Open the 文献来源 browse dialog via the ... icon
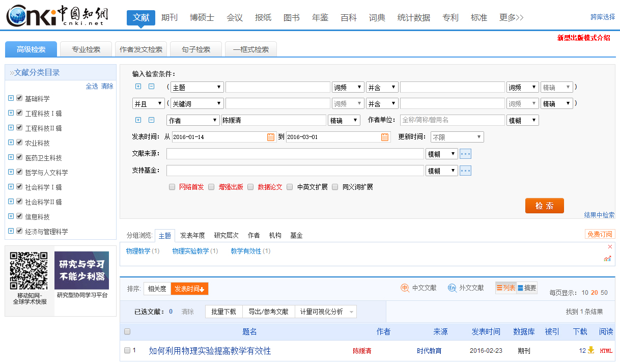 pos(465,154)
